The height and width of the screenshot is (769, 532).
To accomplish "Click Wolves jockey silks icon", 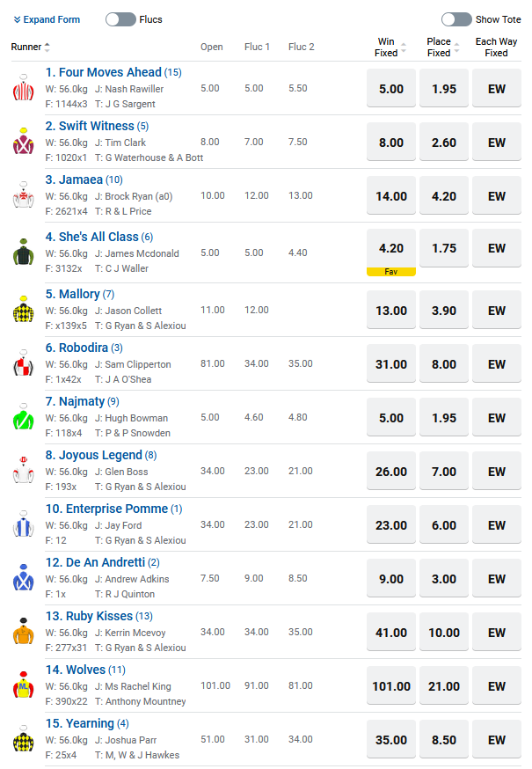I will point(23,685).
